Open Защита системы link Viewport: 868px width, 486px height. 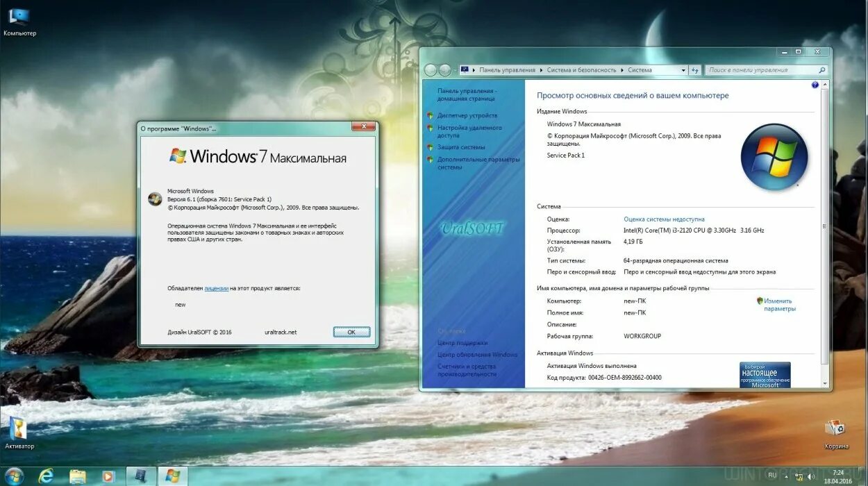[x=461, y=147]
